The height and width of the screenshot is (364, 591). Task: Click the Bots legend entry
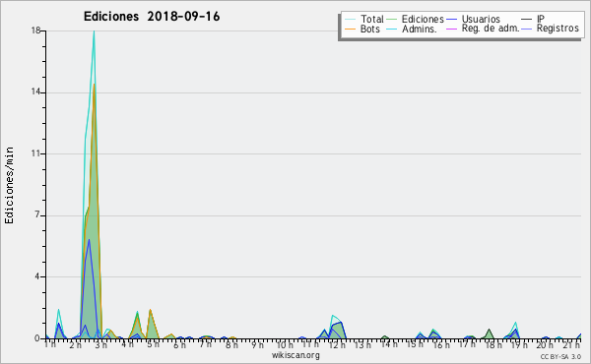(x=362, y=29)
